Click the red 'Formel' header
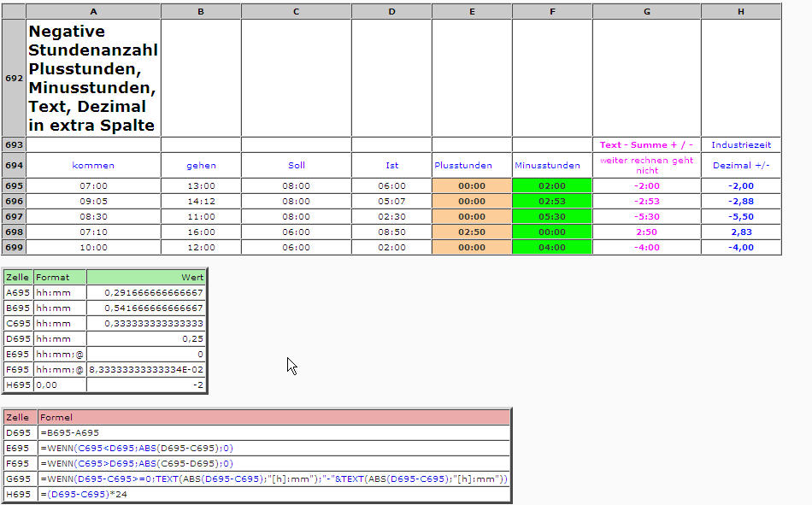The height and width of the screenshot is (505, 812). coord(274,417)
